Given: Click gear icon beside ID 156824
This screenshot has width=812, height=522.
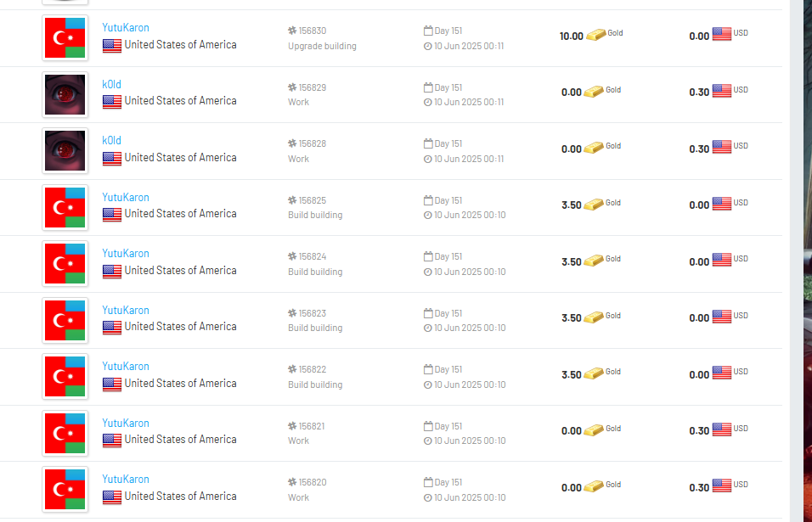Looking at the screenshot, I should (x=292, y=256).
